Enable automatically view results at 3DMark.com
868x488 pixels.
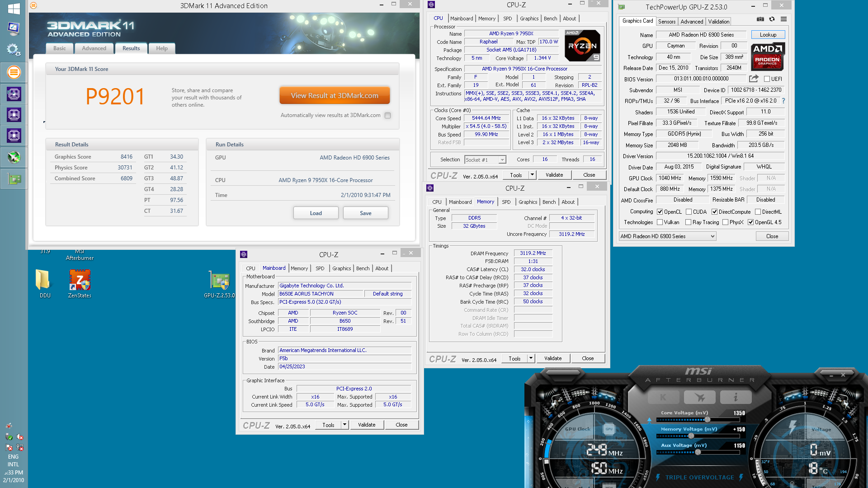(387, 115)
